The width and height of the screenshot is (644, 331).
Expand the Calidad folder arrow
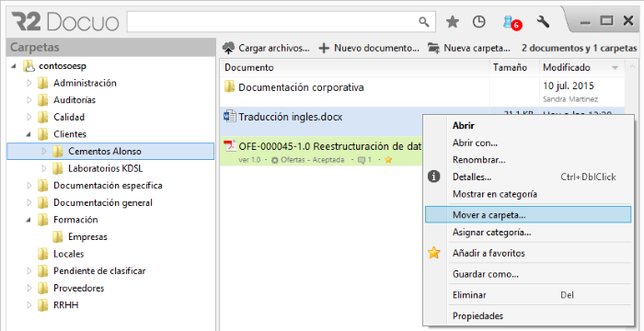[x=29, y=118]
